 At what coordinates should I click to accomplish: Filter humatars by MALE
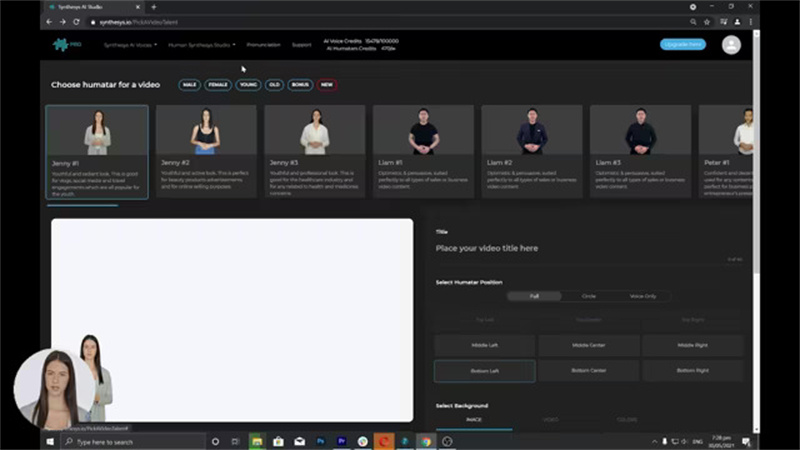(189, 85)
